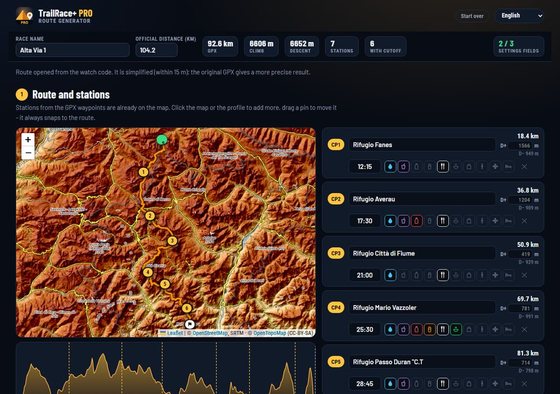The height and width of the screenshot is (394, 560).
Task: Click fork-and-knife meal icon in Rifugio Averau row
Action: tap(443, 221)
